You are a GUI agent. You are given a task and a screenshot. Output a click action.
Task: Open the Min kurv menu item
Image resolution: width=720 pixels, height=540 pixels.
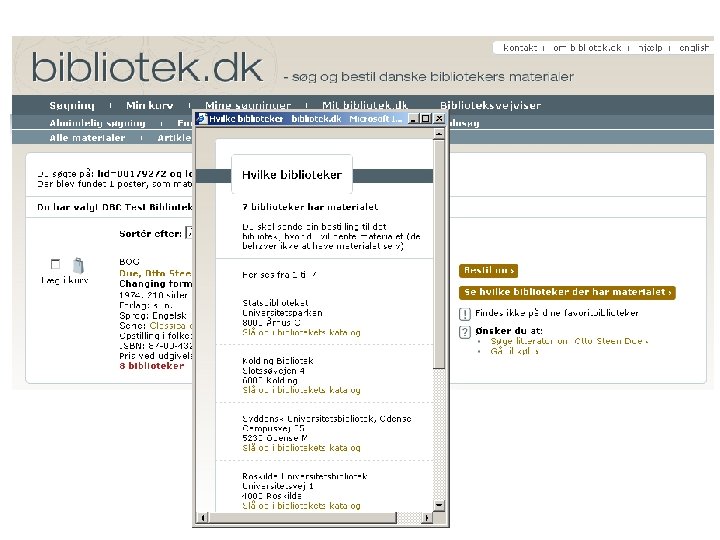[150, 106]
